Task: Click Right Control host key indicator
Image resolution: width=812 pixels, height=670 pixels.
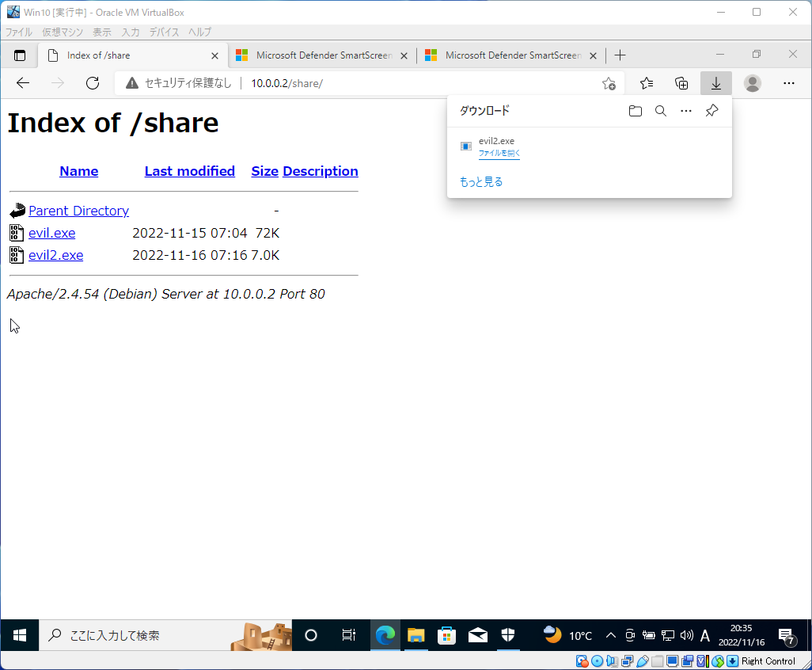Action: 768,661
